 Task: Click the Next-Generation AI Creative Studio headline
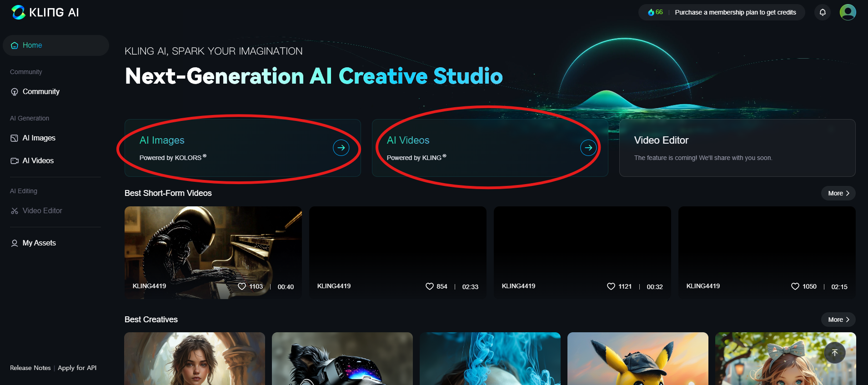tap(314, 76)
